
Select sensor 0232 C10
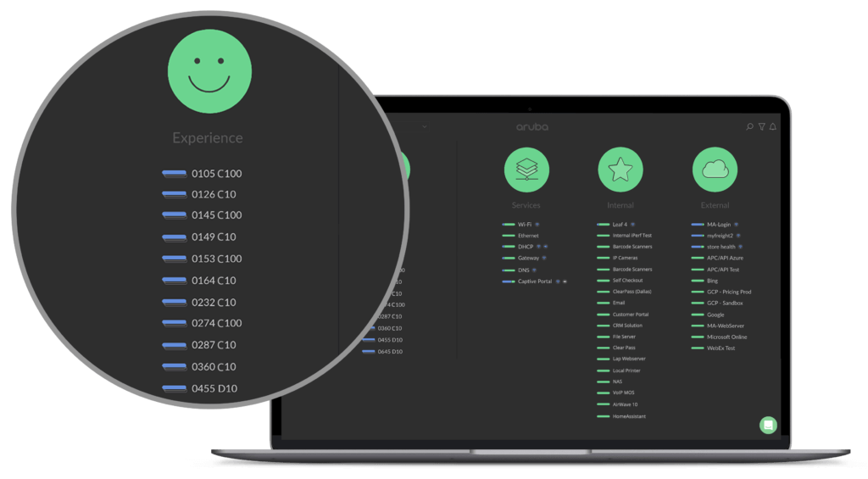click(199, 303)
